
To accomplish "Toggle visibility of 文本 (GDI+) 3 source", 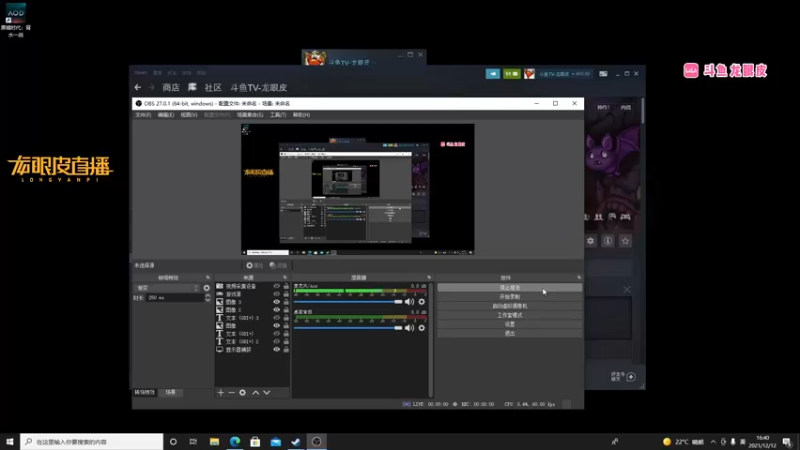I will coord(277,318).
